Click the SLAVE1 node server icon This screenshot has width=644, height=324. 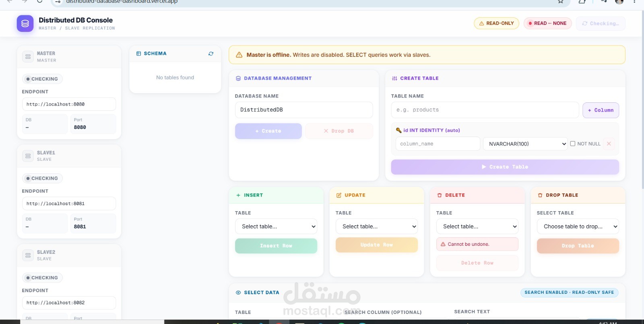(x=28, y=156)
